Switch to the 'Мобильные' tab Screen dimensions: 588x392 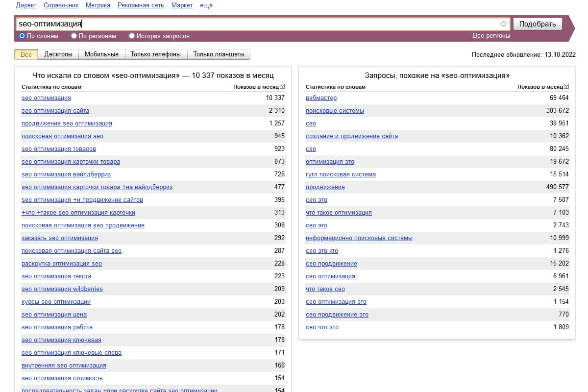[x=101, y=54]
